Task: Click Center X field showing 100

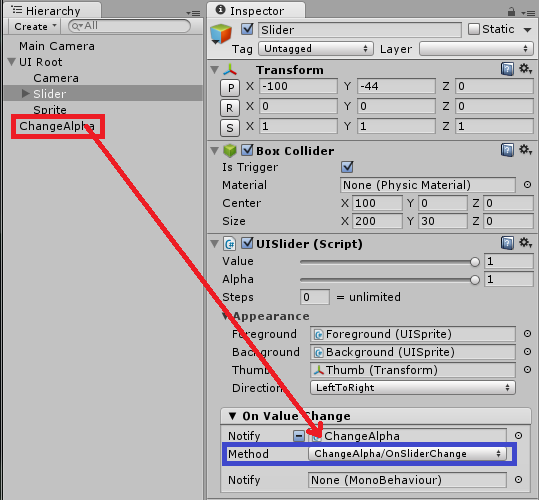Action: coord(377,203)
